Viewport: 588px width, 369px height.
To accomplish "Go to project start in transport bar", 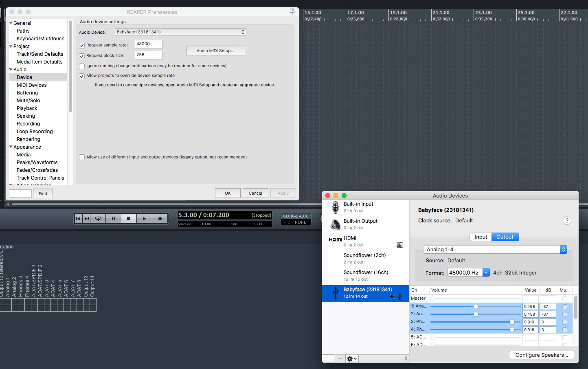I will tap(78, 219).
